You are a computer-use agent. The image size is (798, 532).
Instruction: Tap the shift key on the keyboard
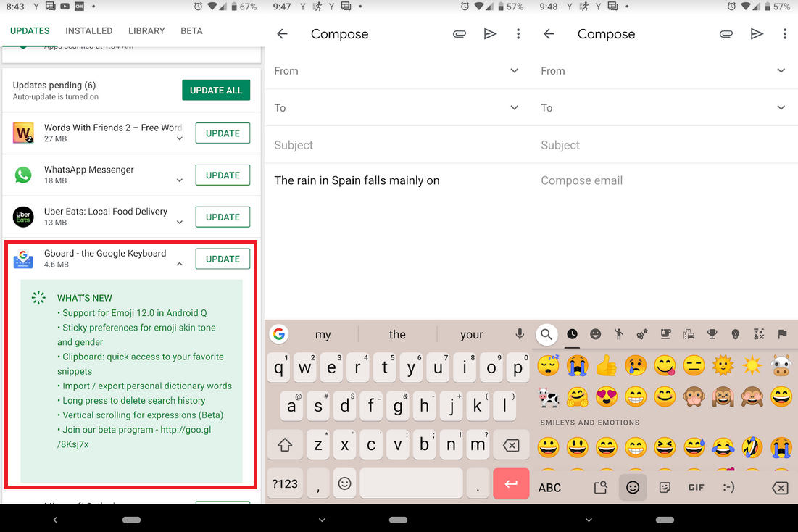(x=285, y=446)
